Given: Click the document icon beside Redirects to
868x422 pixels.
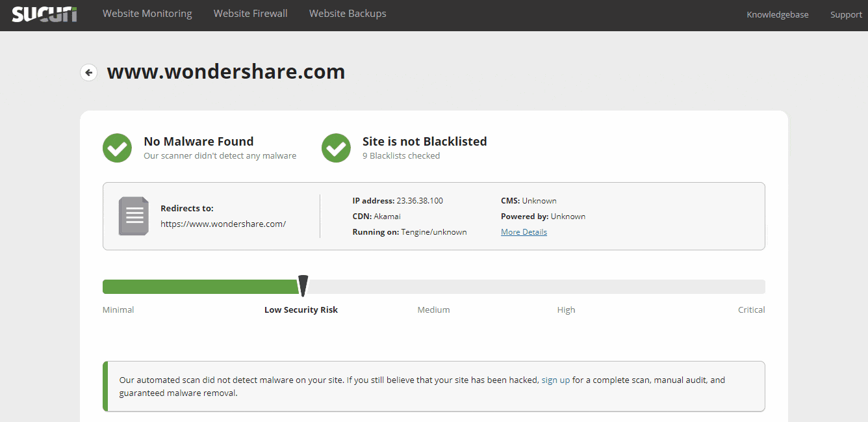Looking at the screenshot, I should 133,216.
